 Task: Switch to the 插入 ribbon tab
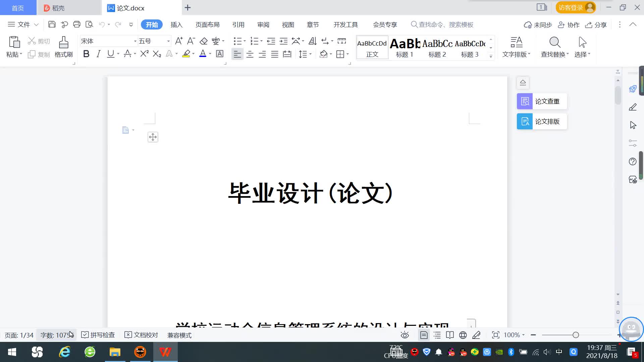[176, 24]
